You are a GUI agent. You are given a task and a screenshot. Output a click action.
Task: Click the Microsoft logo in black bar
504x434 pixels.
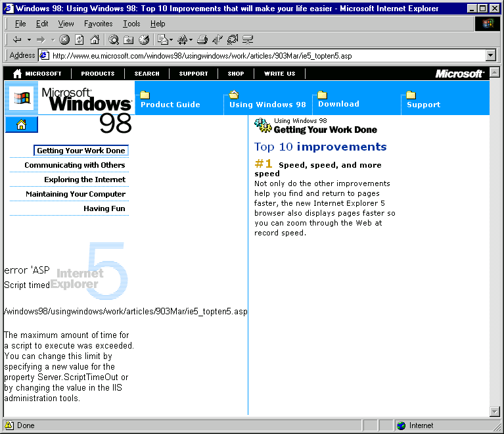459,74
